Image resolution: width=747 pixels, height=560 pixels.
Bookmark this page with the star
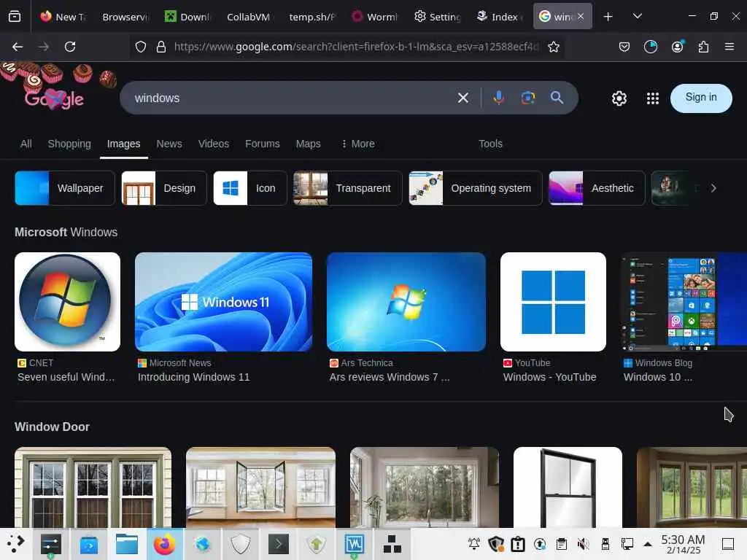tap(553, 47)
